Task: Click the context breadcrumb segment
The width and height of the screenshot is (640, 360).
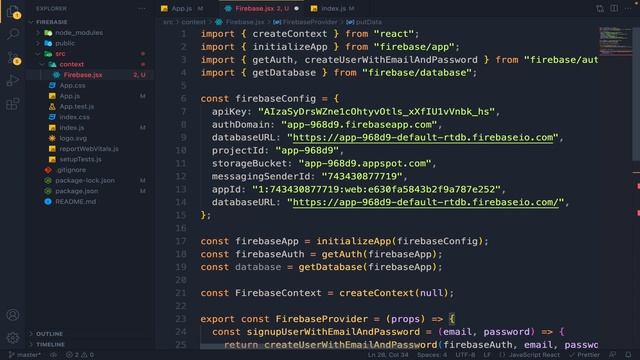Action: point(193,22)
